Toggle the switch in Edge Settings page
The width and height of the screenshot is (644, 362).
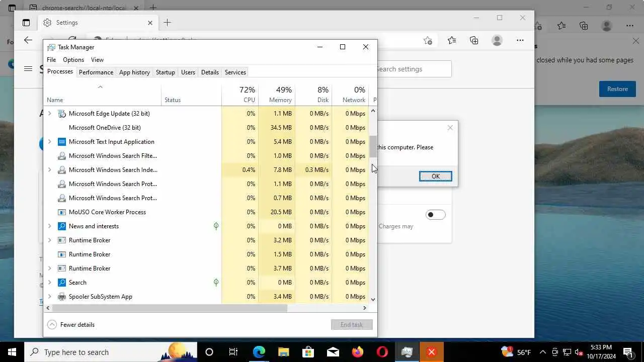pos(436,215)
